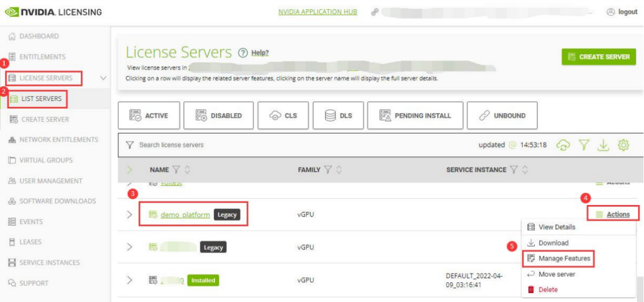Sort by the FAMILY column sort arrows
The height and width of the screenshot is (302, 644).
click(339, 170)
